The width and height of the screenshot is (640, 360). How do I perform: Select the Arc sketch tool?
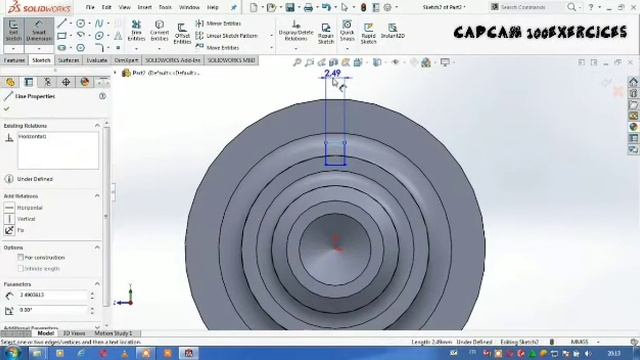click(80, 36)
